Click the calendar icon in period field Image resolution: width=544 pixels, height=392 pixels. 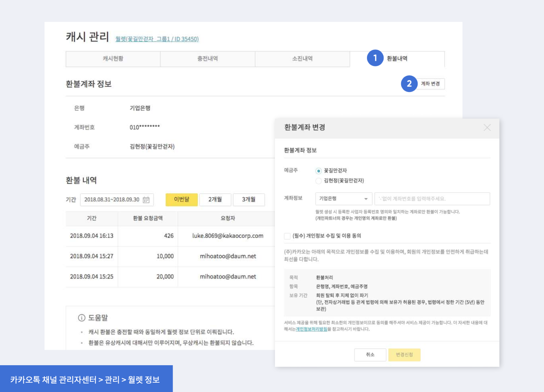pos(146,200)
